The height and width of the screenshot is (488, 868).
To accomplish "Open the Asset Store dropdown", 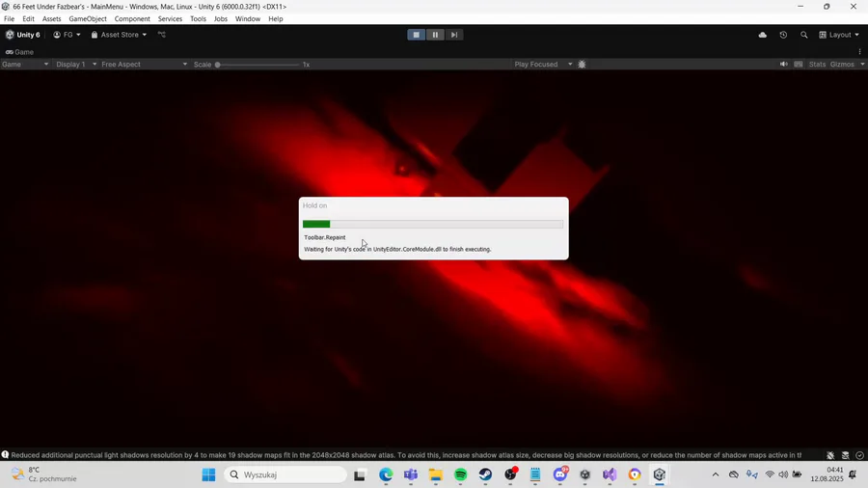I will point(119,35).
